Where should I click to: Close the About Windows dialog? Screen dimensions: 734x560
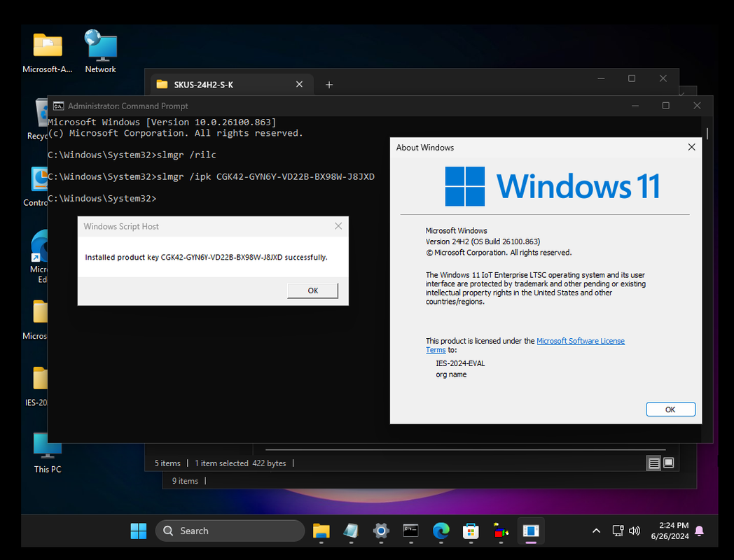coord(691,148)
